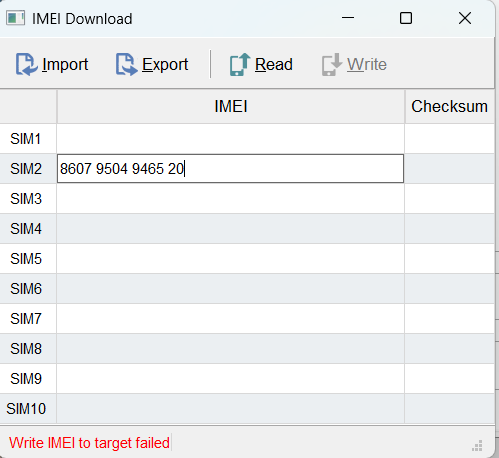Select the SIM4 row header
The width and height of the screenshot is (499, 458).
click(x=28, y=229)
